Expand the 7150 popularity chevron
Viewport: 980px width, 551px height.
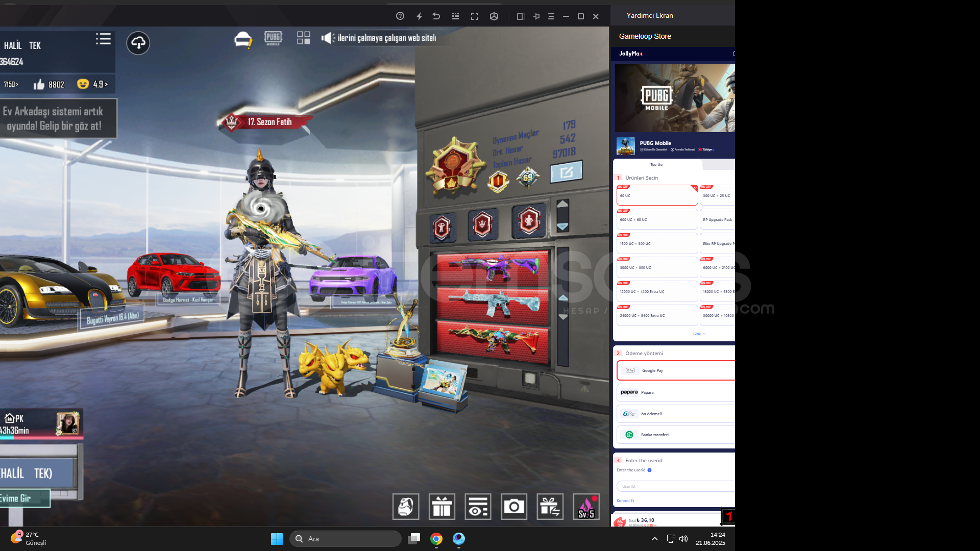click(x=17, y=84)
